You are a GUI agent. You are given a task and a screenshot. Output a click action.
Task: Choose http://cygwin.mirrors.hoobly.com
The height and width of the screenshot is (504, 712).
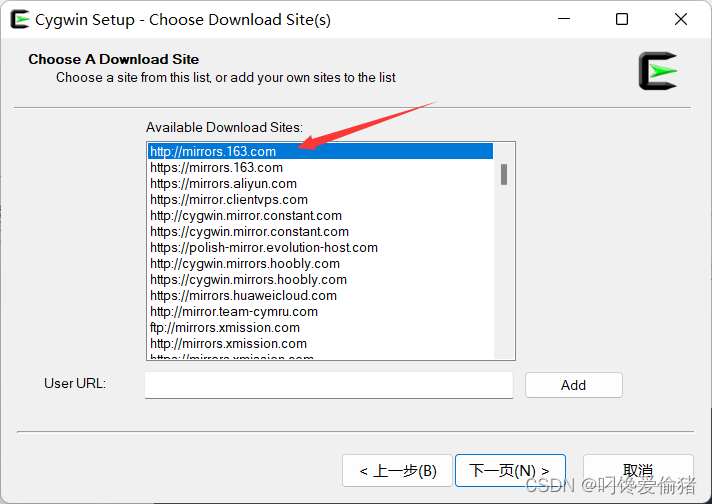(x=321, y=263)
